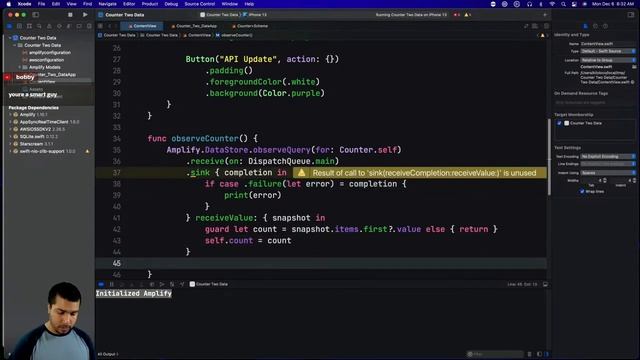The height and width of the screenshot is (360, 640).
Task: Click the tab width stepper
Action: 604,180
